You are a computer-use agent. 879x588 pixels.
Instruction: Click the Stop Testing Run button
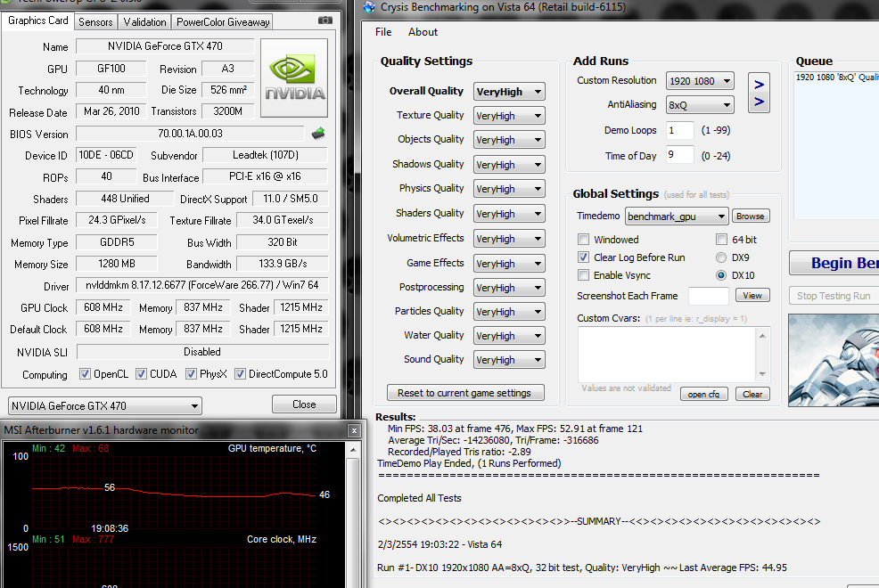tap(834, 296)
